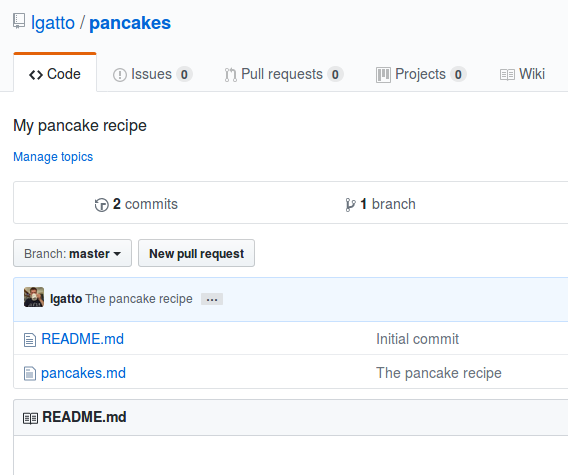Open the Projects tab
This screenshot has height=475, width=568.
pos(421,74)
